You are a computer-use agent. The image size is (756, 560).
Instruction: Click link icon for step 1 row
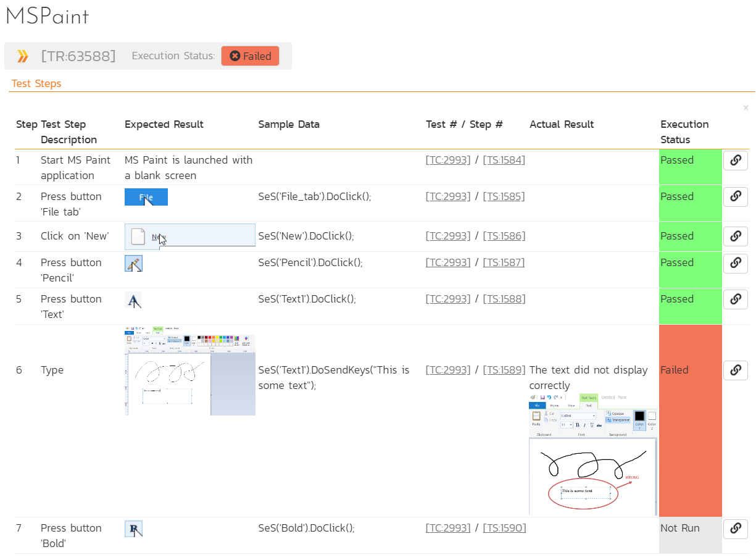tap(735, 161)
